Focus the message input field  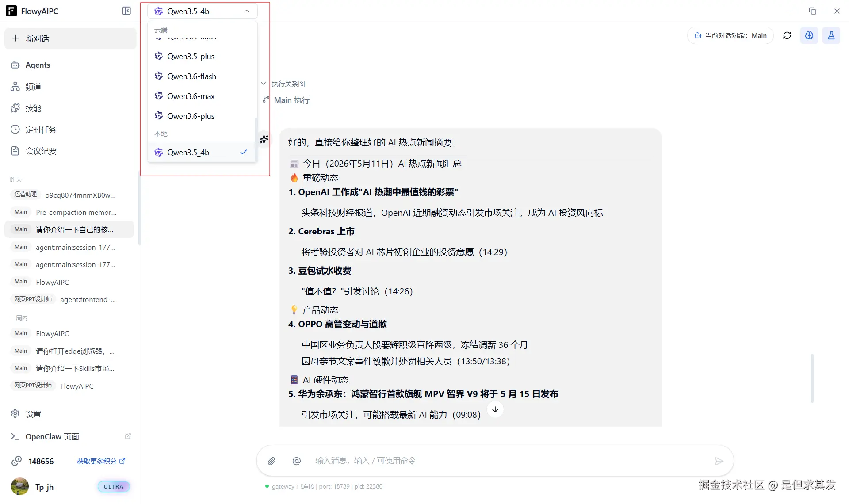click(x=509, y=461)
